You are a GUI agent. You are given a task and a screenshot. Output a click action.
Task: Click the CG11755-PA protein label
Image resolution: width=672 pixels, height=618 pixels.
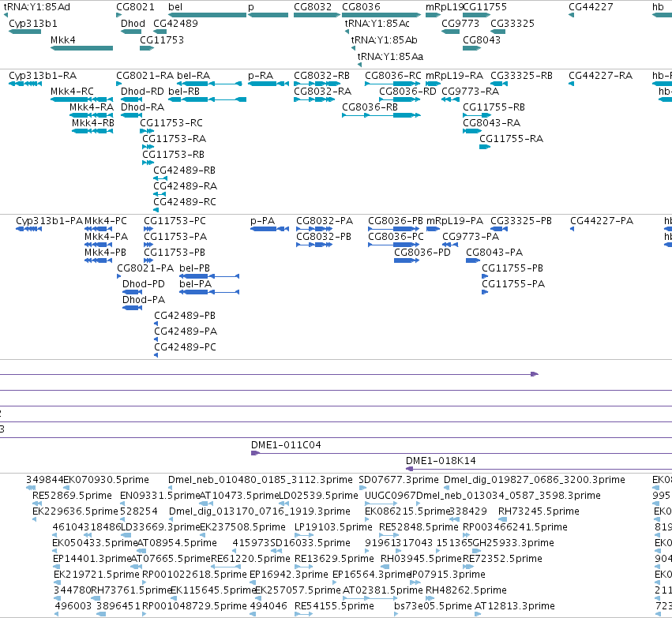tap(513, 284)
